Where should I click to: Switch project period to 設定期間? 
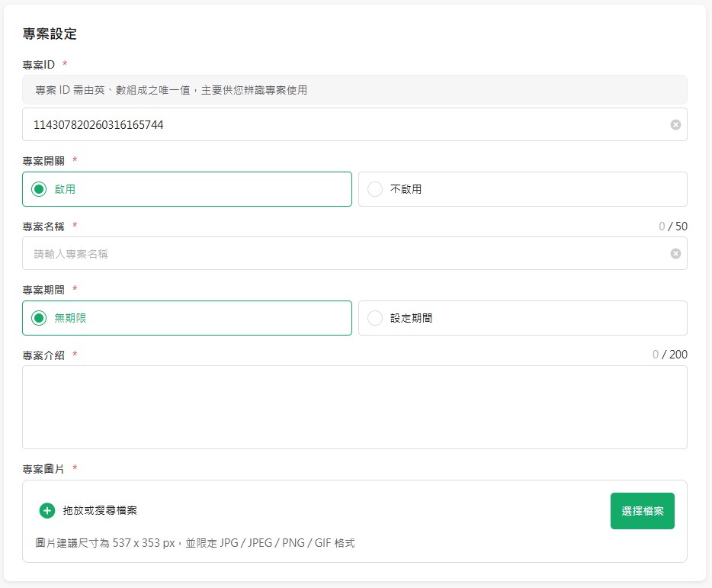coord(375,318)
